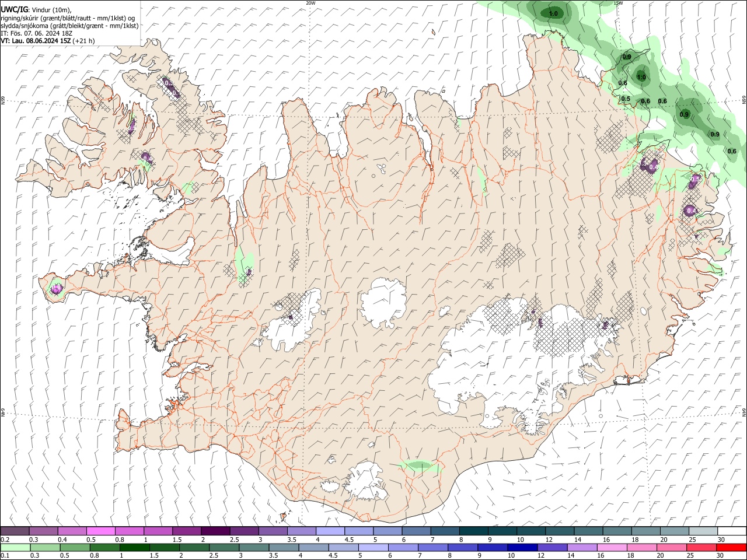The image size is (747, 560).
Task: Click the 1.0 value in the northernmost rain area
Action: click(x=553, y=13)
